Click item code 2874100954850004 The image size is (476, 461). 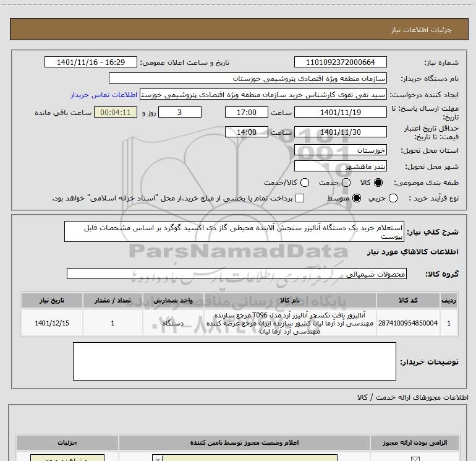[x=408, y=323]
